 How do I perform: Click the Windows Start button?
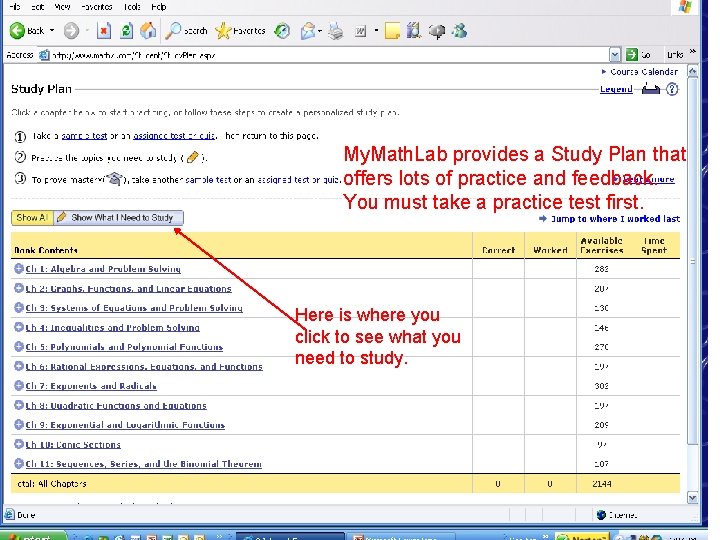[35, 536]
